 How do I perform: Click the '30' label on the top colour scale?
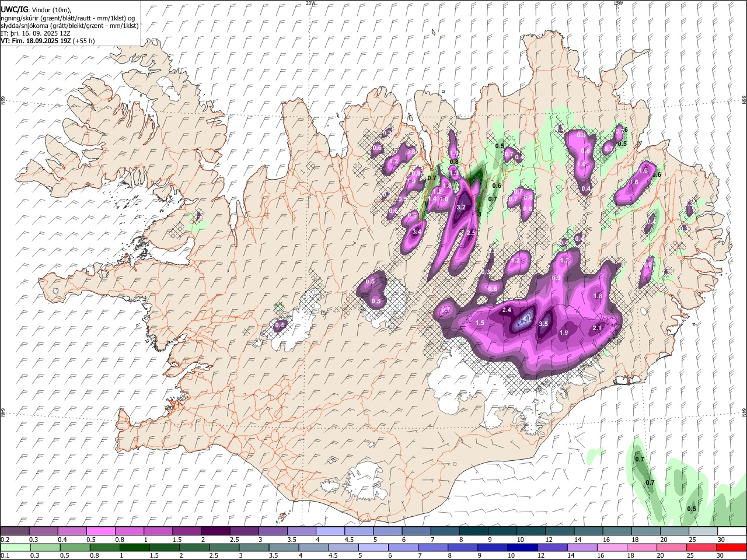click(721, 540)
